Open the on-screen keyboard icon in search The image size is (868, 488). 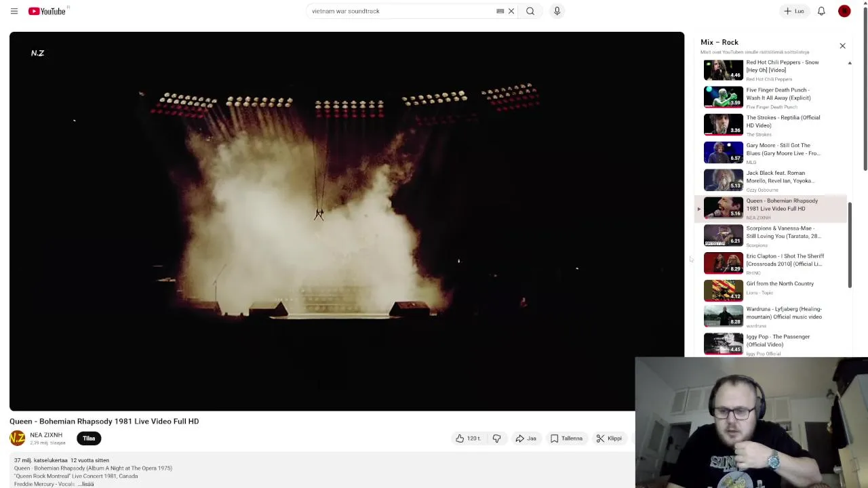click(500, 11)
